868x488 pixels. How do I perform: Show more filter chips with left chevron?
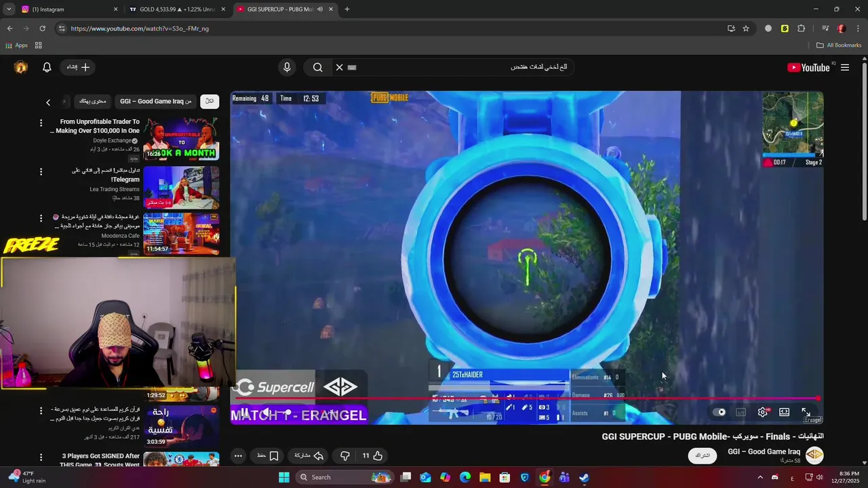coord(48,102)
